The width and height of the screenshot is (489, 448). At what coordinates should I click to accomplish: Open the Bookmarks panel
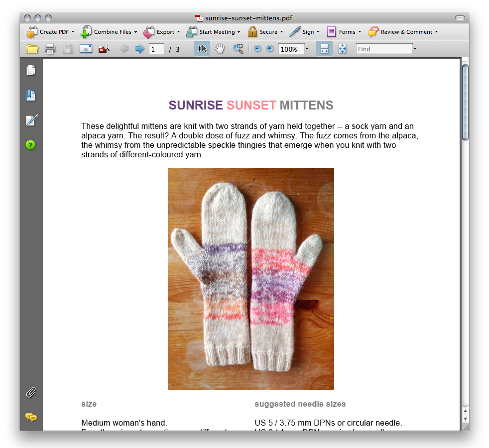click(31, 95)
